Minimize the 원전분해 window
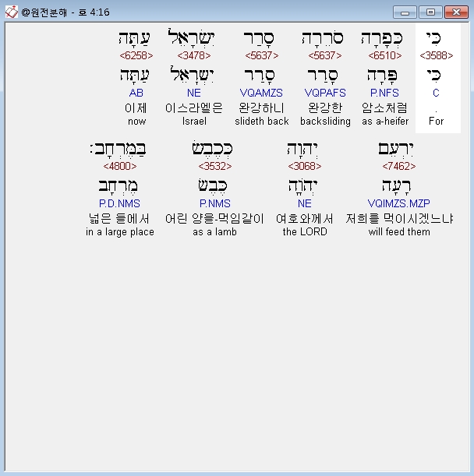This screenshot has height=476, width=474. pyautogui.click(x=405, y=12)
